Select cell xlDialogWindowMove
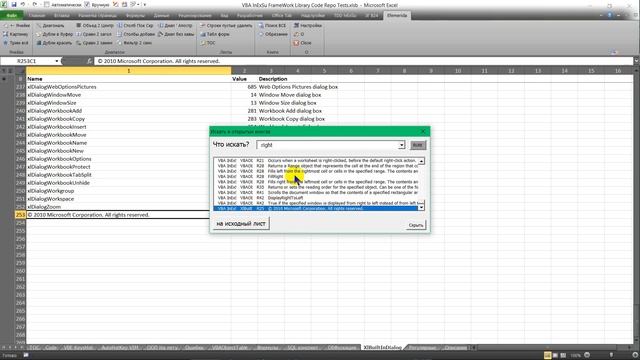The image size is (640, 360). 129,95
